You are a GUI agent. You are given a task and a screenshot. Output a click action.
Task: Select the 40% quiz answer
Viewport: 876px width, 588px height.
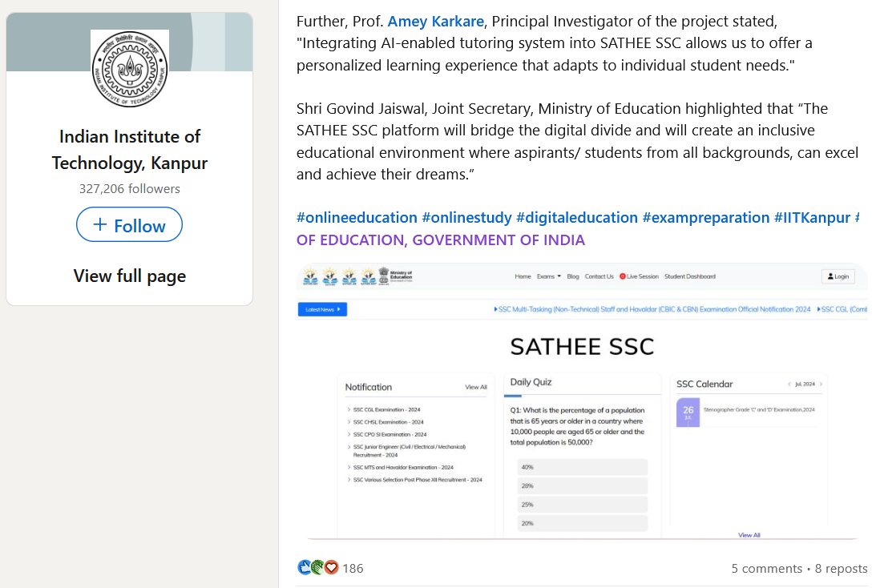583,467
